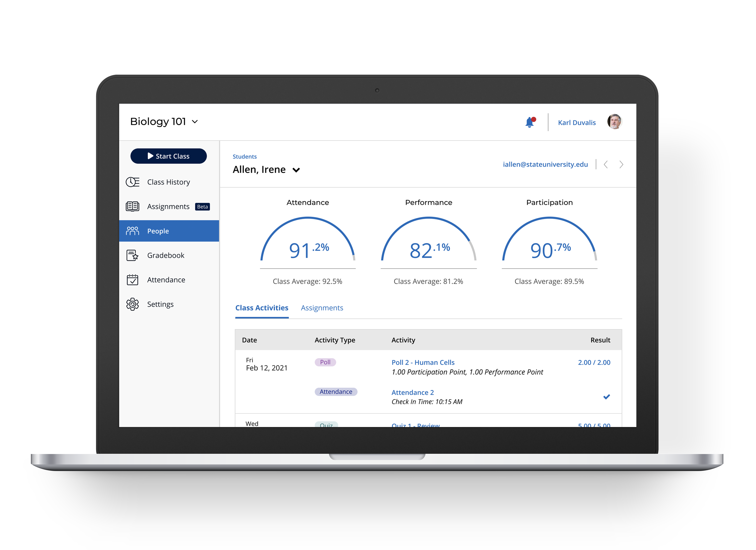Viewport: 756px width, 550px height.
Task: Click the Activity column header
Action: click(x=403, y=340)
